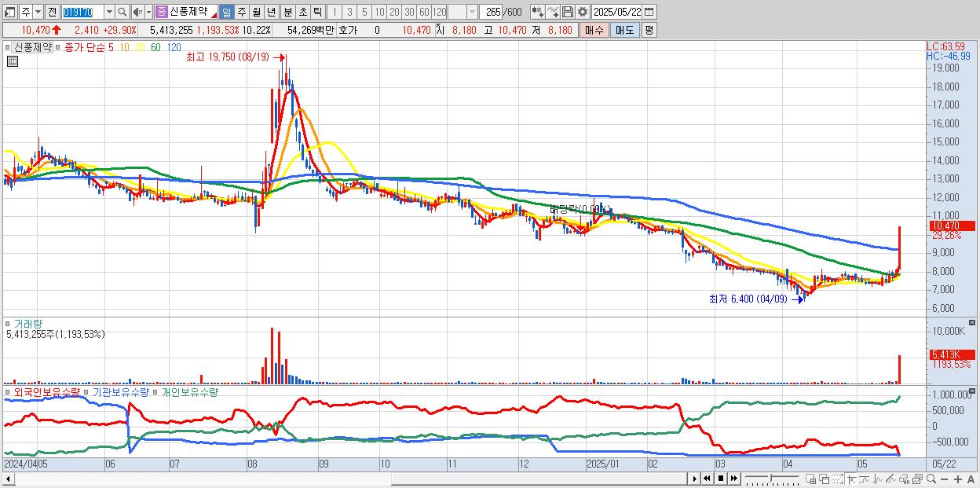Screen dimensions: 980x488
Task: Toggle the small square before 종가 단순 label
Action: tap(60, 47)
